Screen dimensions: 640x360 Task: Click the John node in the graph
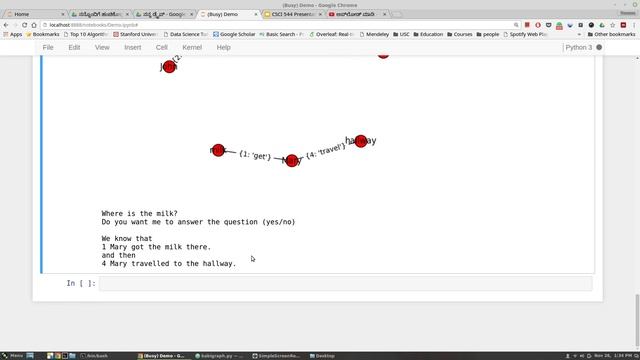[x=169, y=67]
